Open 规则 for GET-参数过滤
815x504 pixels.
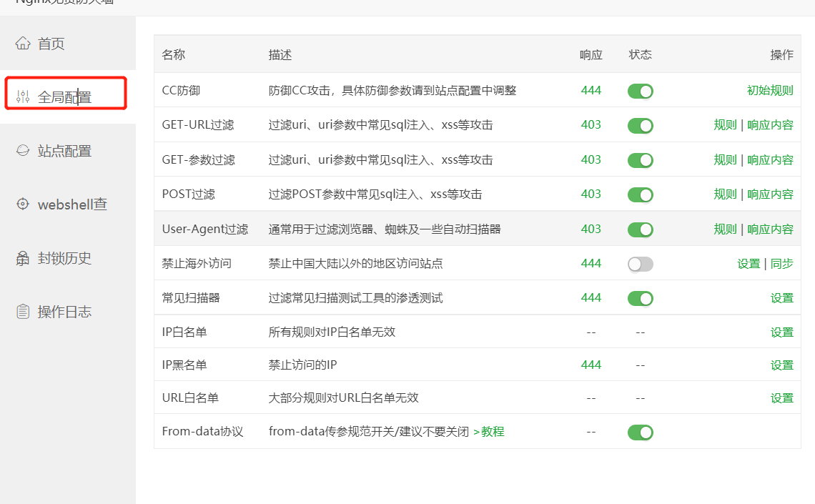click(x=725, y=159)
